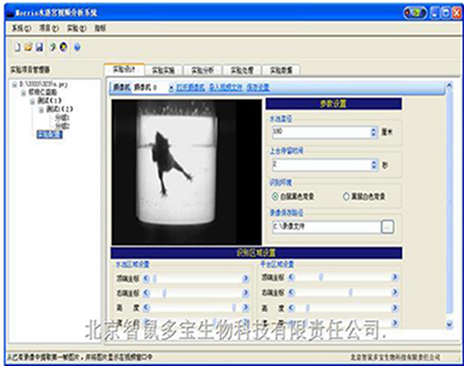Click left arrow of pool height slider
The width and height of the screenshot is (464, 366).
pyautogui.click(x=146, y=308)
